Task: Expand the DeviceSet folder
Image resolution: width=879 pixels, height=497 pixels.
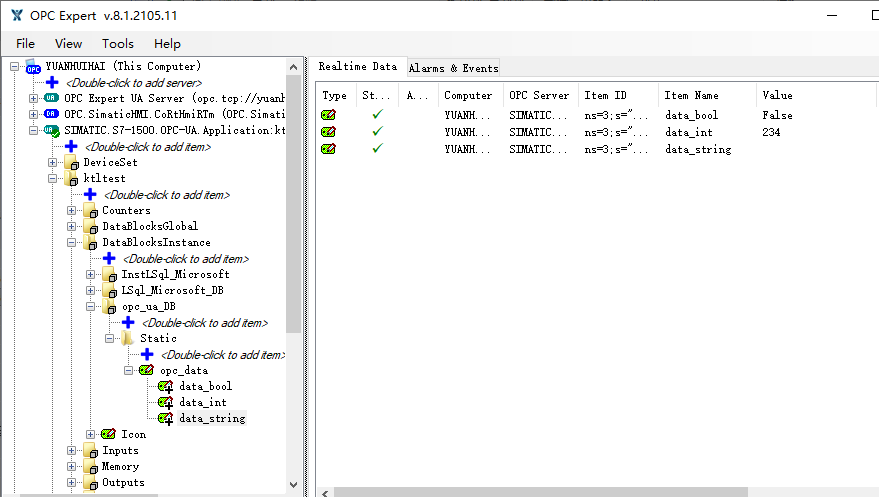Action: click(x=53, y=162)
